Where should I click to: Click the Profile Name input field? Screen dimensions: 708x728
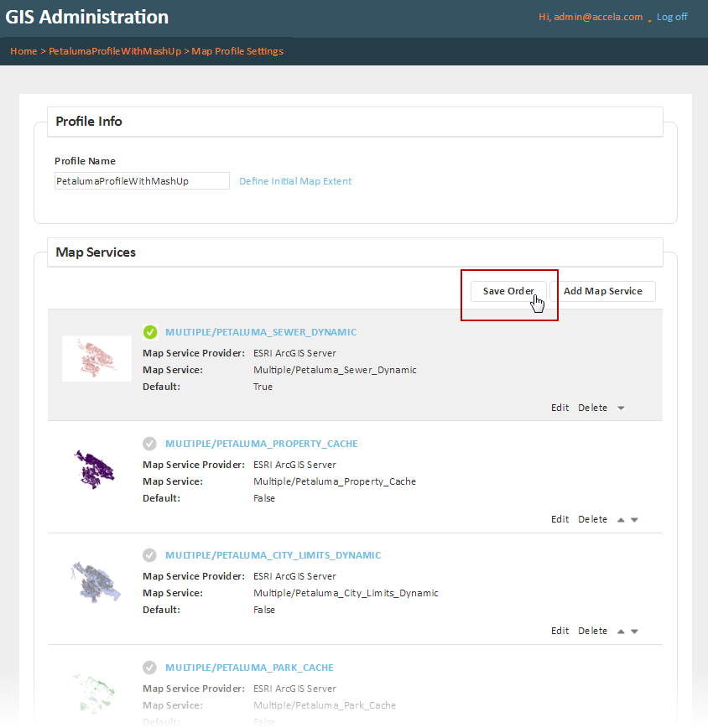[142, 181]
